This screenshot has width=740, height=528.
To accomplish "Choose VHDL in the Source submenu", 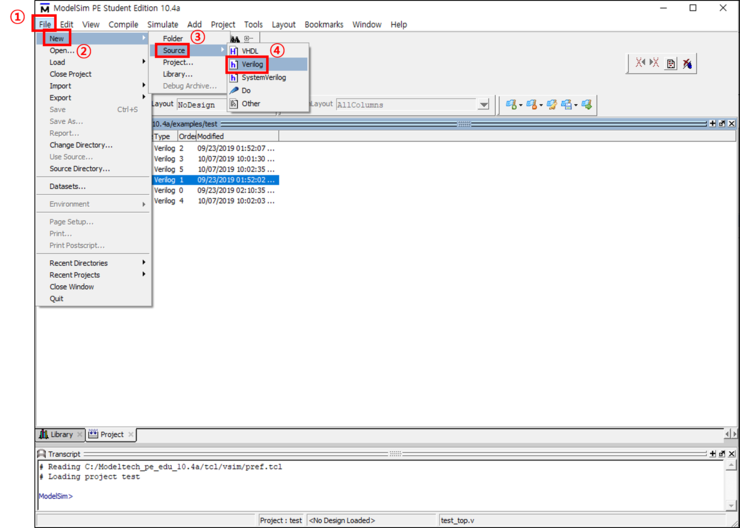I will pyautogui.click(x=268, y=51).
